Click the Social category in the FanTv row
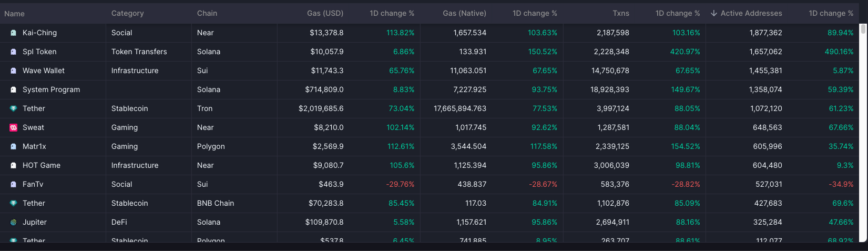 click(x=121, y=184)
